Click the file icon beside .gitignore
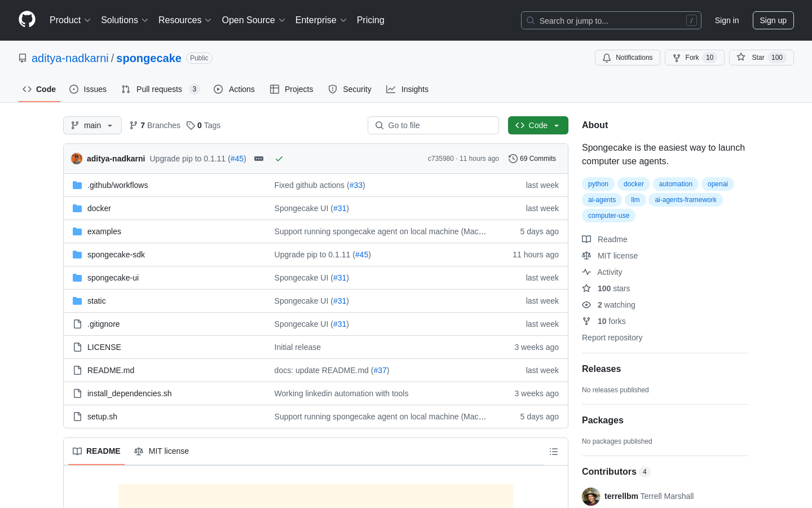This screenshot has height=508, width=812. [x=77, y=324]
